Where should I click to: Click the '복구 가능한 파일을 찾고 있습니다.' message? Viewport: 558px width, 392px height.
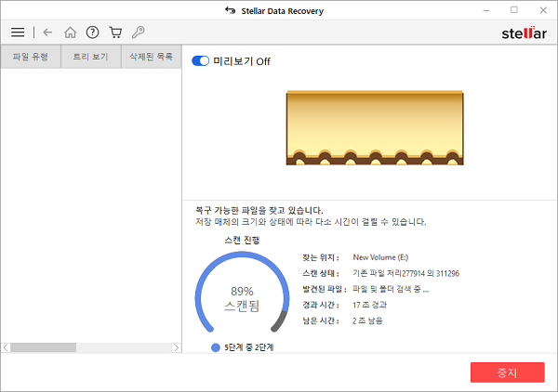[x=259, y=210]
